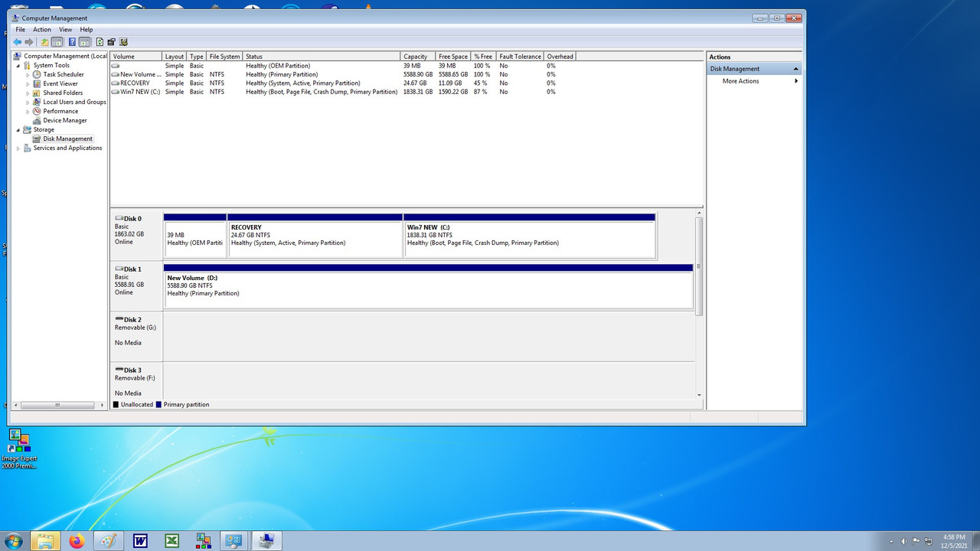980x551 pixels.
Task: Select the Storage node
Action: point(44,129)
